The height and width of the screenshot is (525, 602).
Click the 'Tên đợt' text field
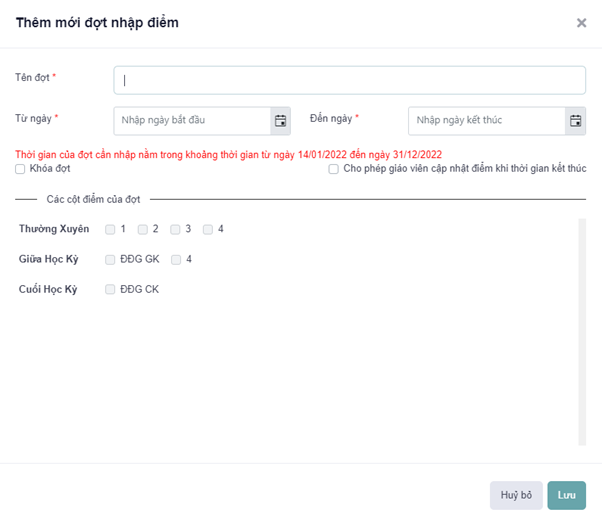(x=349, y=80)
